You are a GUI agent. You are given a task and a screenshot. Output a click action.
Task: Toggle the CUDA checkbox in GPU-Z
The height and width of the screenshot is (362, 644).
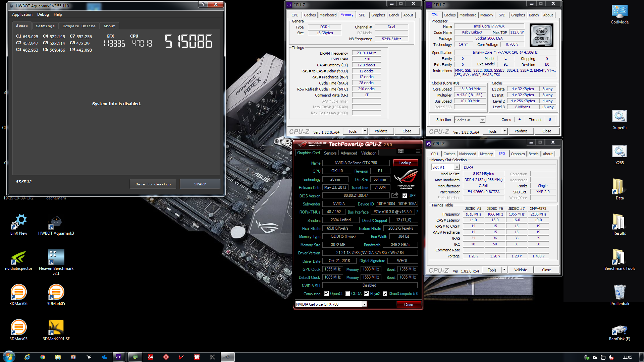[x=348, y=294]
